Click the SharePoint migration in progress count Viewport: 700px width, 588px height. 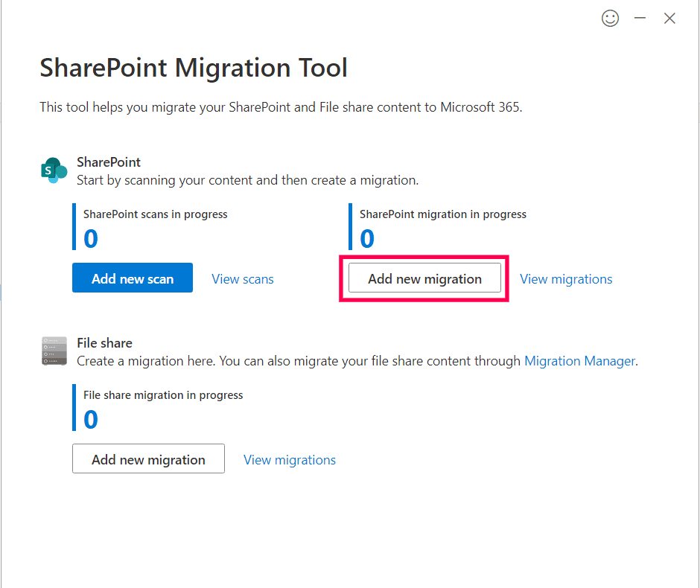point(367,238)
